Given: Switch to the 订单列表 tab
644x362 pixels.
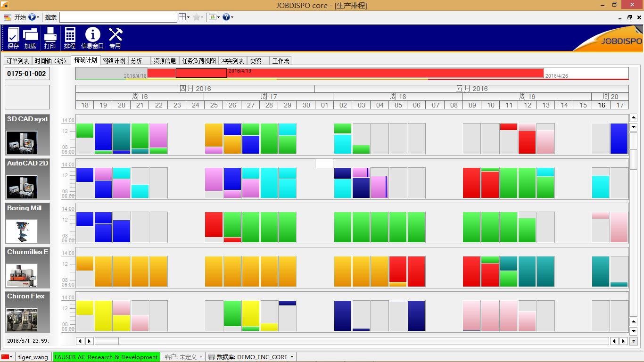Looking at the screenshot, I should 18,61.
